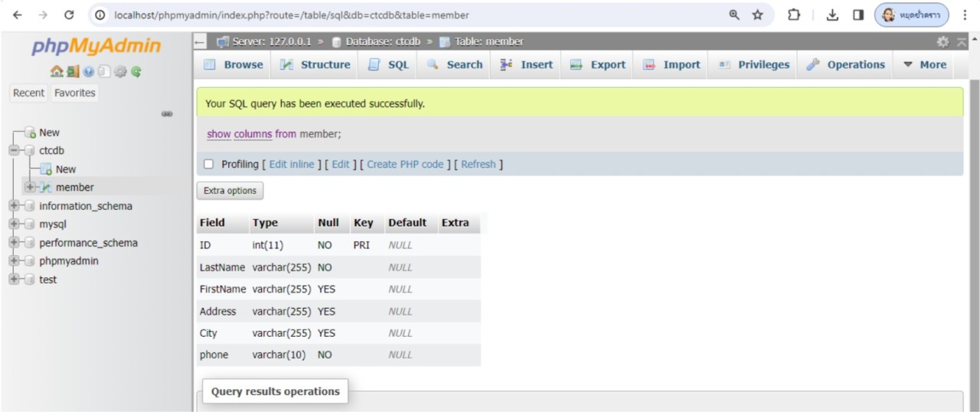Open the Export tab

tap(598, 65)
